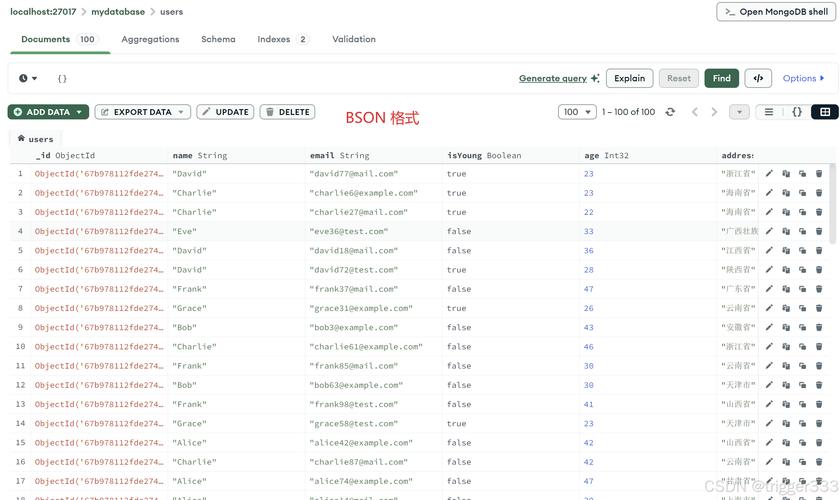The width and height of the screenshot is (840, 500).
Task: Navigate to localhost:27017 in the breadcrumb
Action: (x=43, y=12)
